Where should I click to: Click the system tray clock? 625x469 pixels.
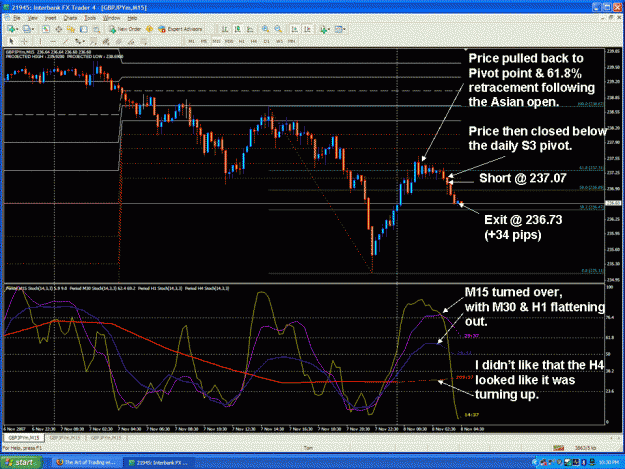[608, 462]
